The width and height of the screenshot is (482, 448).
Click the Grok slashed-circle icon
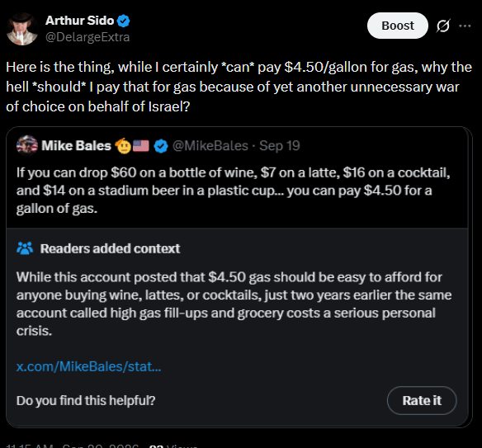[443, 26]
